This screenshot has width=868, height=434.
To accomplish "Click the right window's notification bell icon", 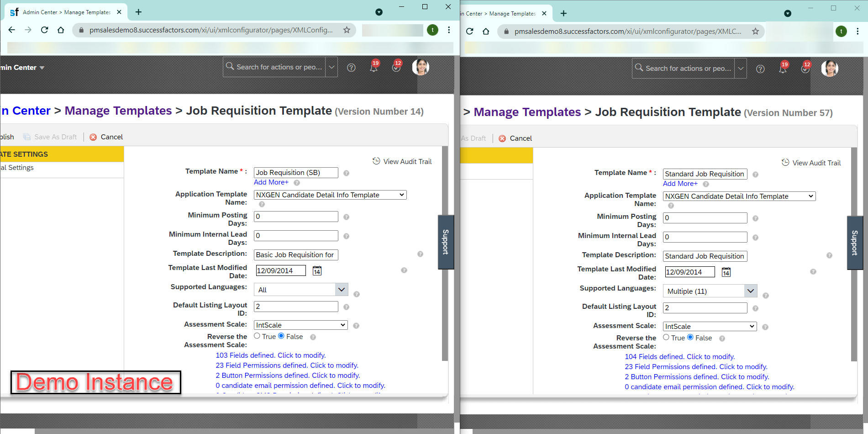I will click(x=783, y=69).
